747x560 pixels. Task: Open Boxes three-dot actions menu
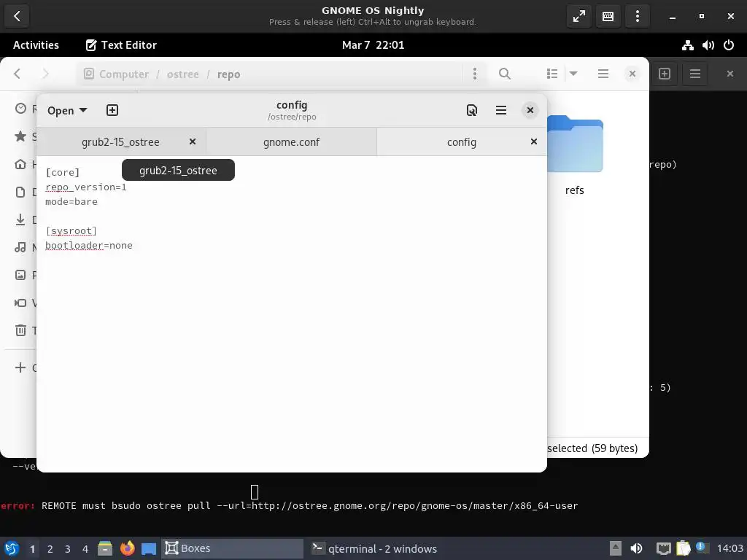point(638,16)
